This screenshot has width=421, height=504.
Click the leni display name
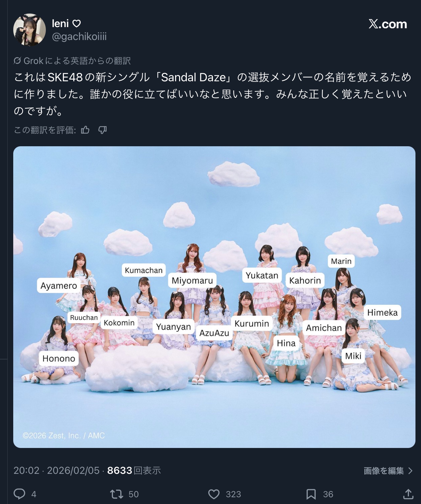pos(60,23)
